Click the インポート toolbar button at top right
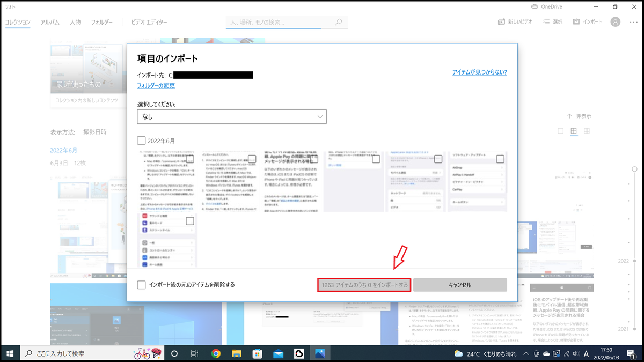The width and height of the screenshot is (644, 362). (x=588, y=22)
